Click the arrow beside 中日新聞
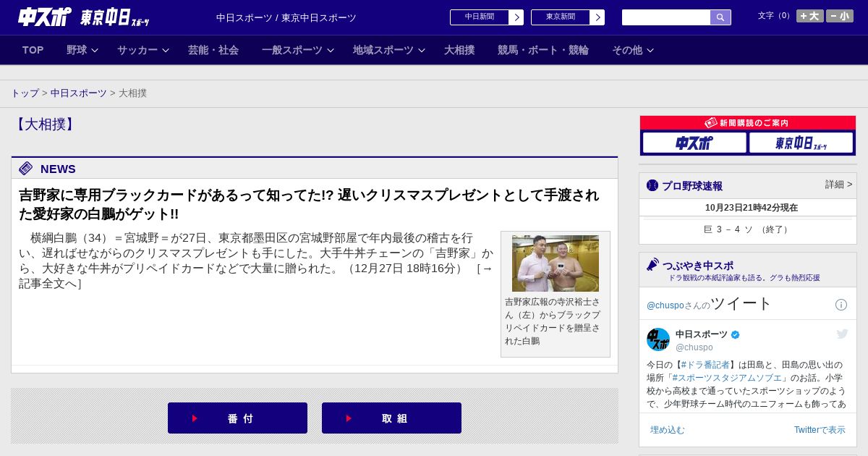868x456 pixels. click(x=516, y=17)
